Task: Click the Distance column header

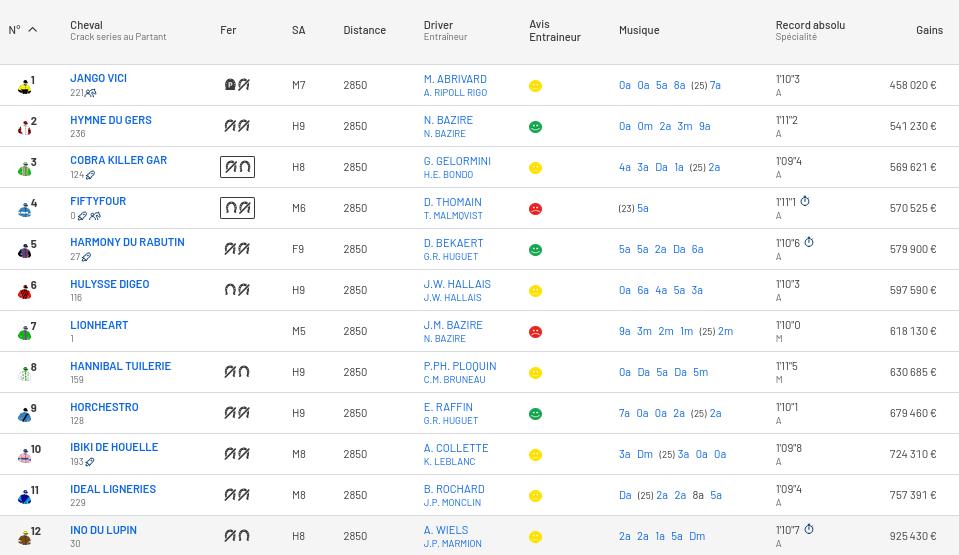Action: (x=365, y=30)
